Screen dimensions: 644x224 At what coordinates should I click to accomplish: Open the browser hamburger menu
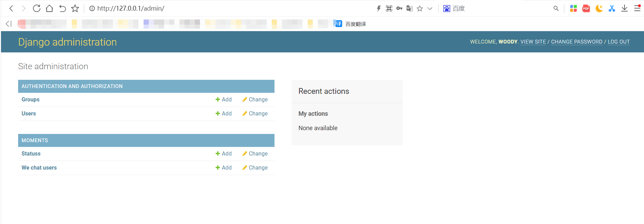coord(637,8)
